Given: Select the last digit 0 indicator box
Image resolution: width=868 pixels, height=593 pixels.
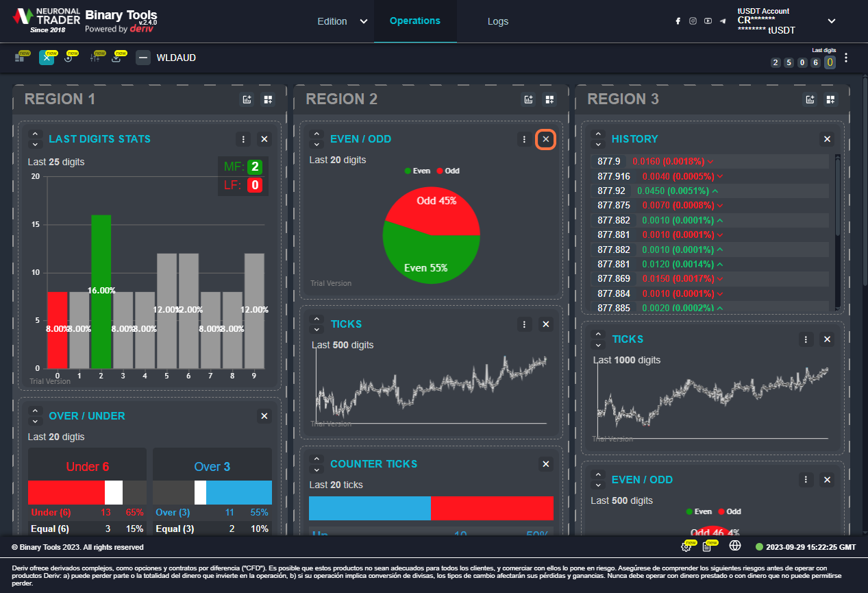Looking at the screenshot, I should 830,62.
